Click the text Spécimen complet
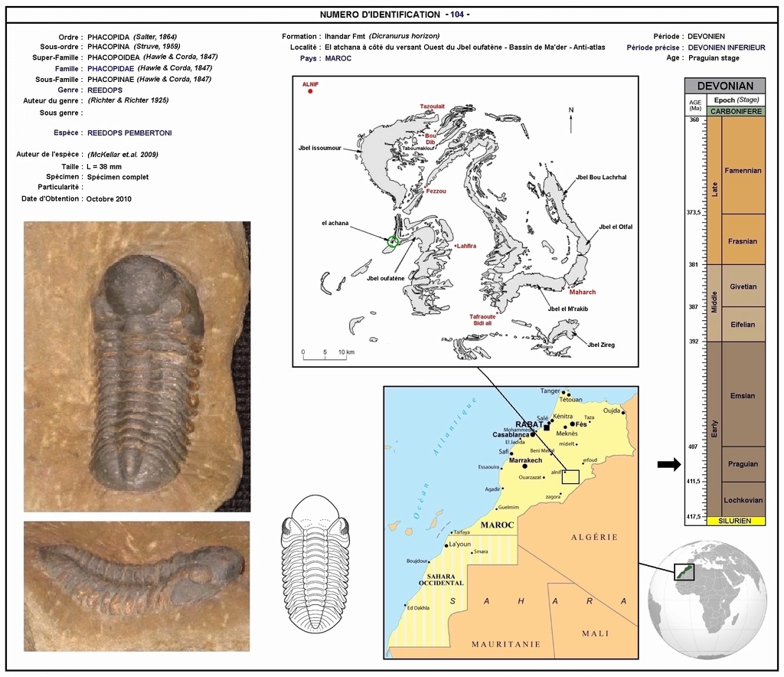784x677 pixels. (117, 177)
